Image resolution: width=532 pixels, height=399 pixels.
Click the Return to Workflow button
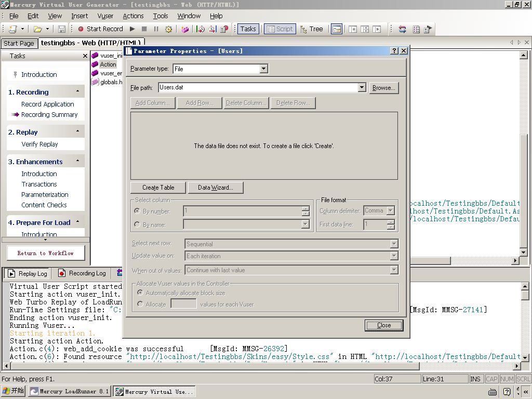point(46,253)
